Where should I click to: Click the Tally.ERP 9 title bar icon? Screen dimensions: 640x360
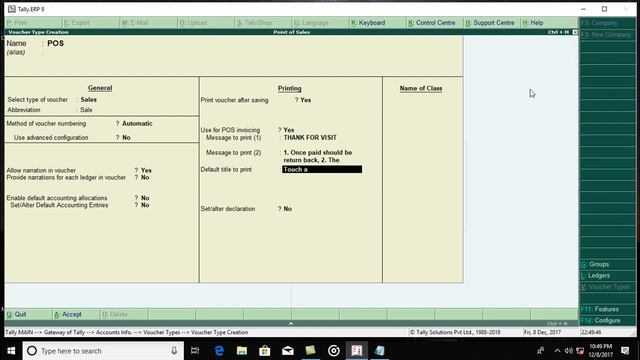11,9
